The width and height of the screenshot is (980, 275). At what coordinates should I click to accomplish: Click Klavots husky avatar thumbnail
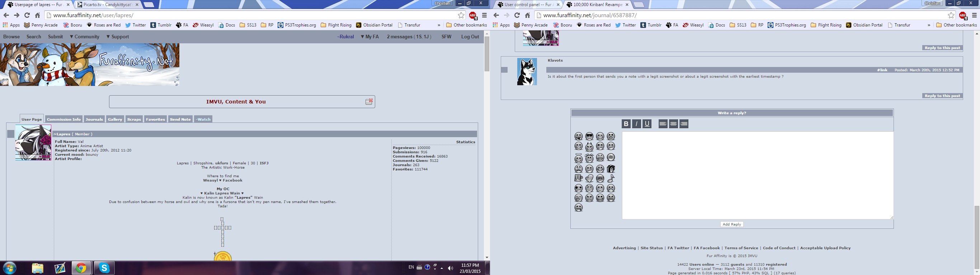click(527, 71)
